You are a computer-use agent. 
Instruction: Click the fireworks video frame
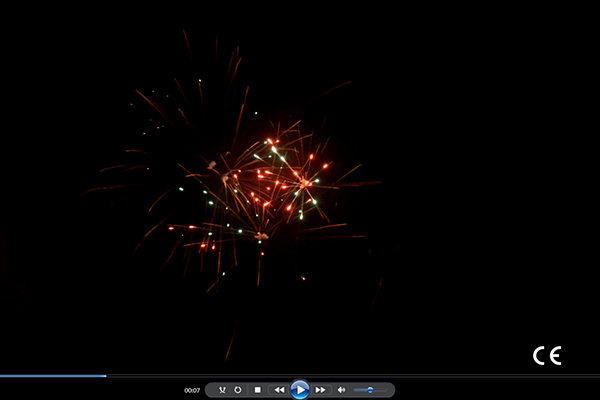300,187
